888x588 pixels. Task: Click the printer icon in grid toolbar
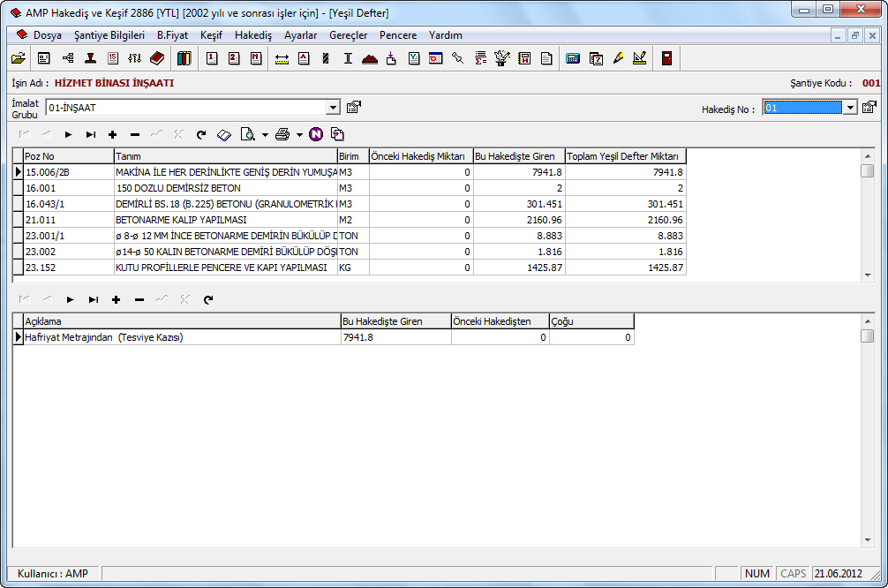(x=282, y=134)
